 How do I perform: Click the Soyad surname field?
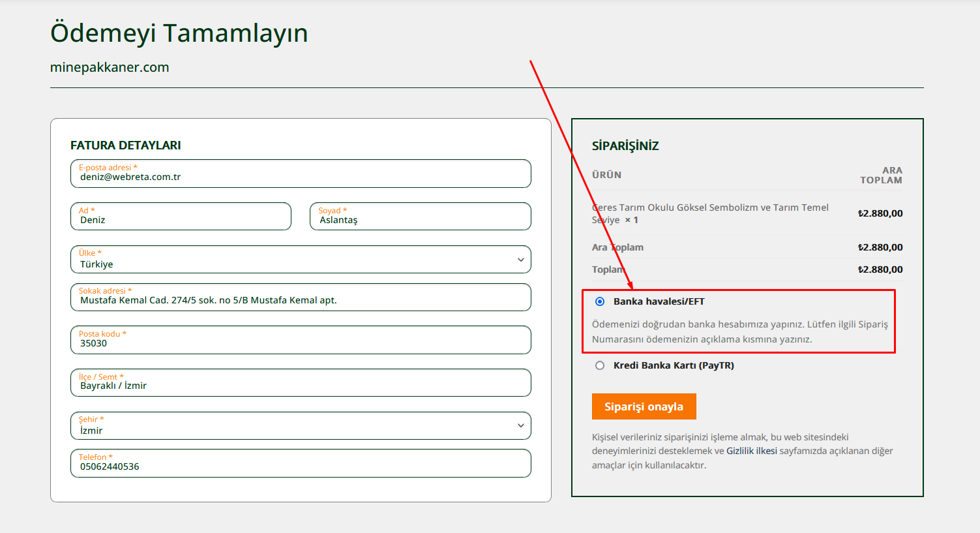click(x=421, y=216)
